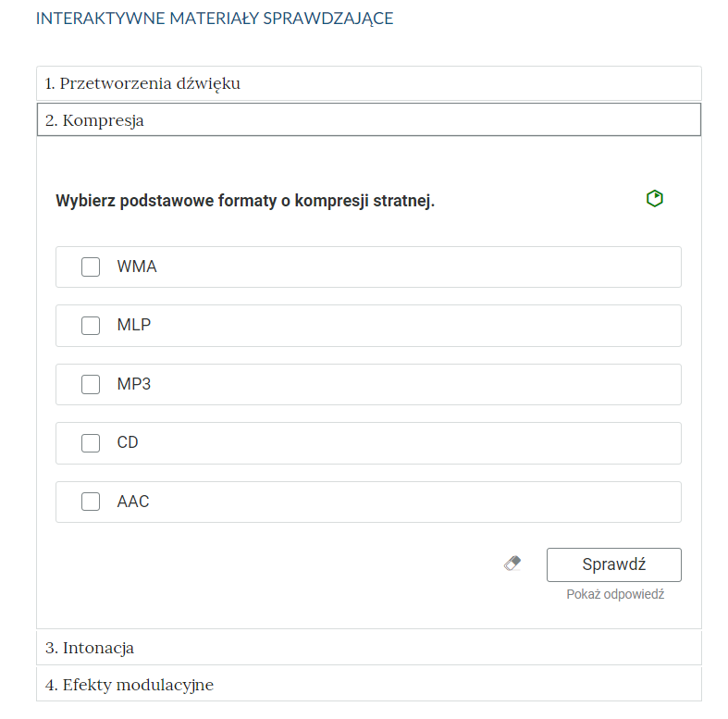Screen dimensions: 728x719
Task: Click the 'Pokaż odpowiedź' link
Action: tap(615, 594)
